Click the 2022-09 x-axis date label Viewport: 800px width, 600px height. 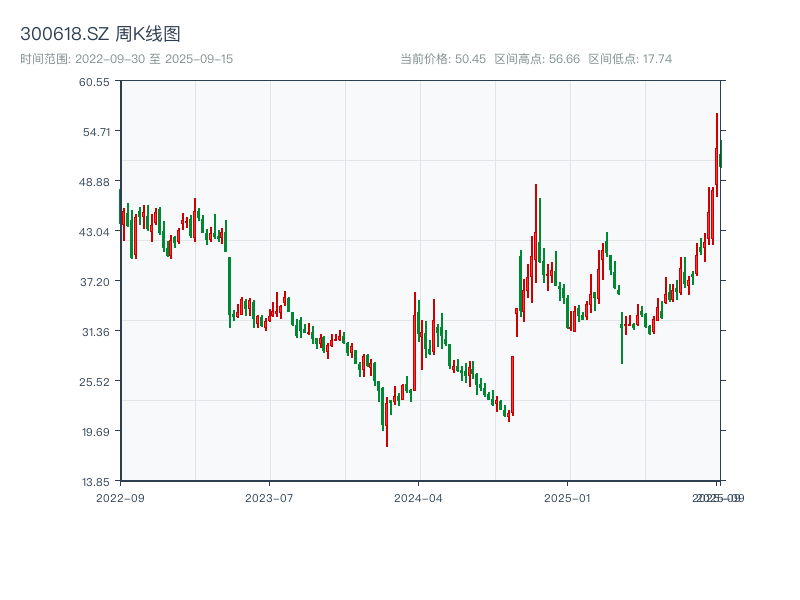pyautogui.click(x=120, y=497)
